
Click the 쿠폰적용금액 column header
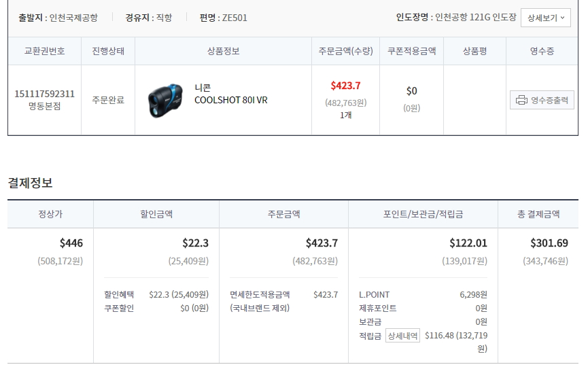pos(411,51)
